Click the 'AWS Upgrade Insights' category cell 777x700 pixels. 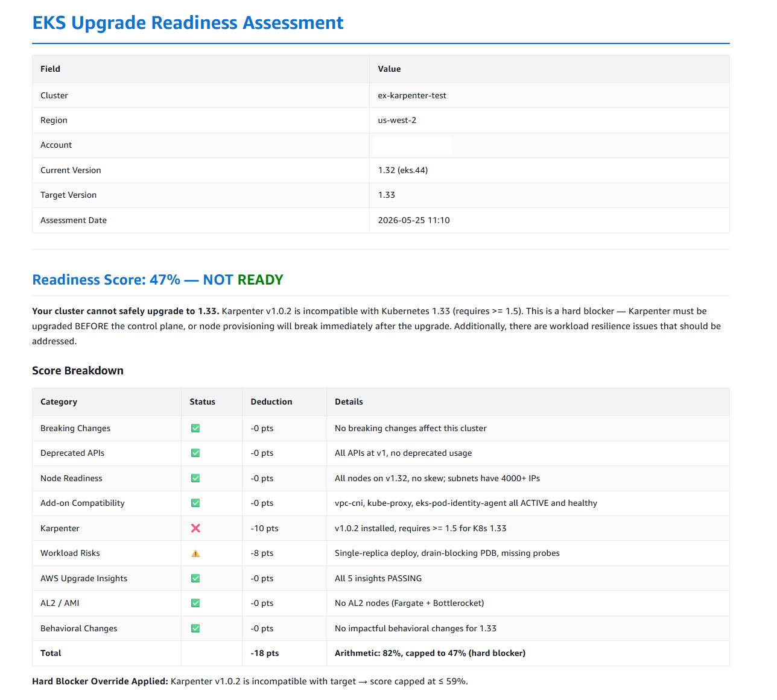84,578
